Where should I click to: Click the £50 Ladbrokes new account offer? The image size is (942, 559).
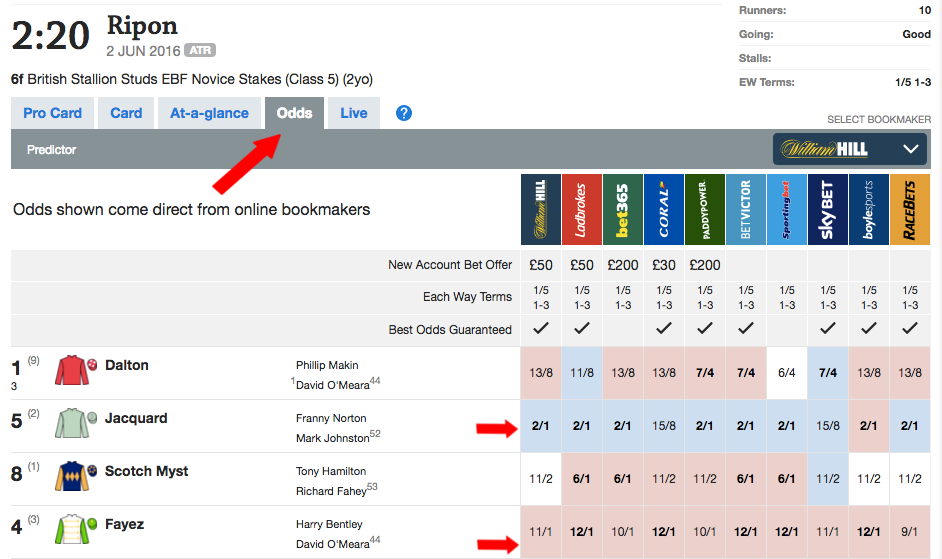[x=582, y=265]
